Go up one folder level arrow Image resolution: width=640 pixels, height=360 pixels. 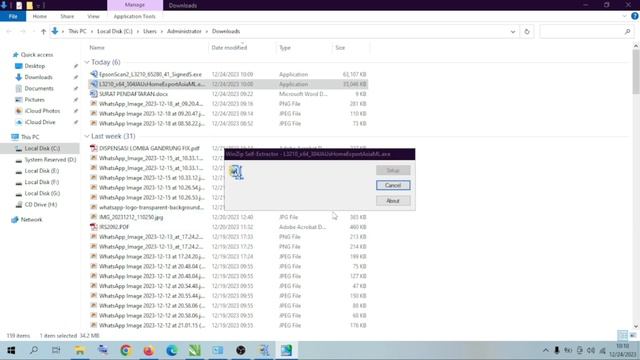[43, 31]
